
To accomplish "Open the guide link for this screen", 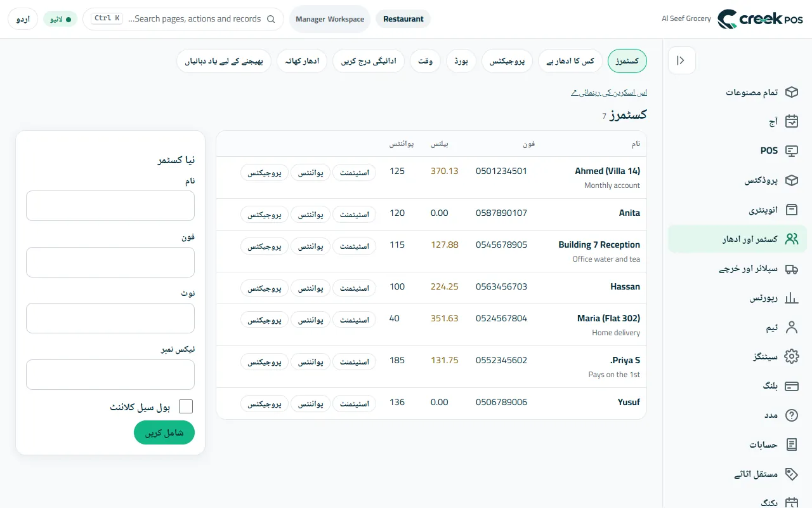I will (609, 93).
